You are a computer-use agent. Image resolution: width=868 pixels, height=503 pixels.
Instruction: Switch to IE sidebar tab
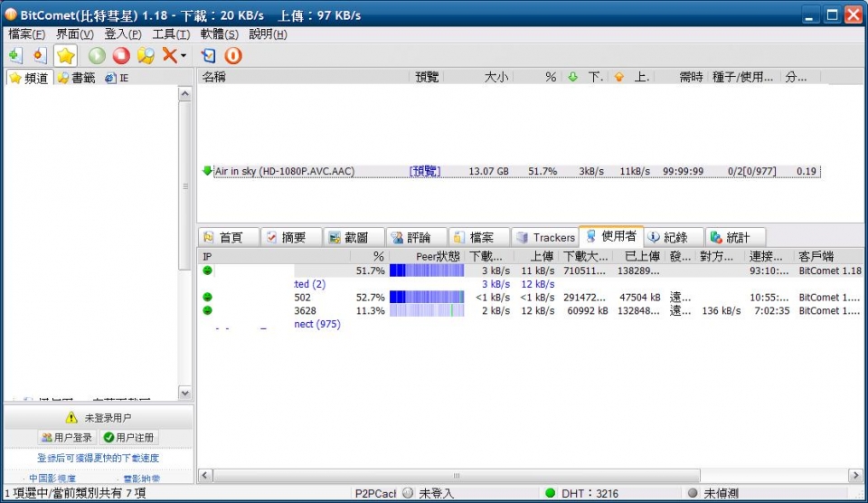click(117, 78)
